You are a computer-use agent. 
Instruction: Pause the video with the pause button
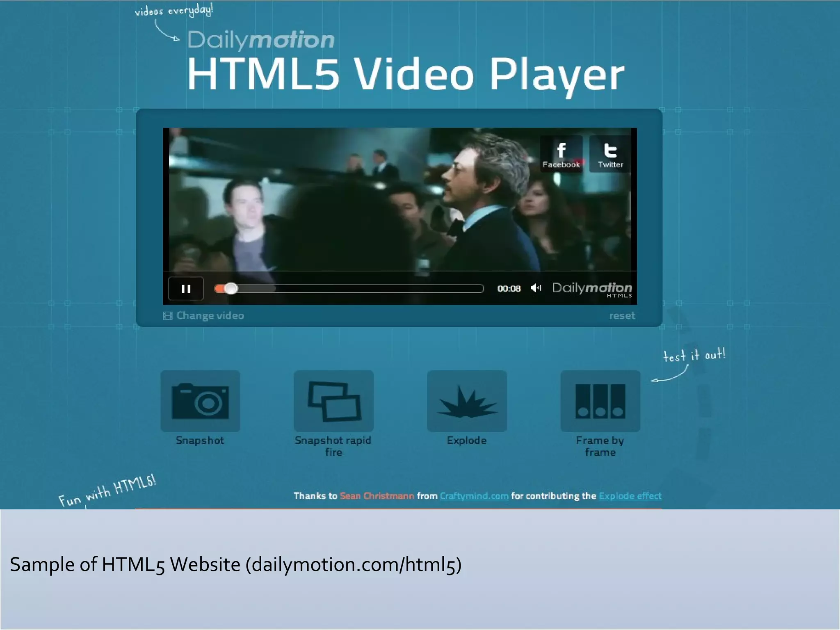tap(186, 289)
